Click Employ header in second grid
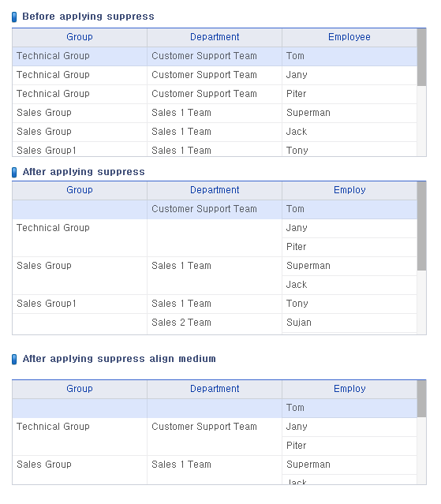 point(349,190)
